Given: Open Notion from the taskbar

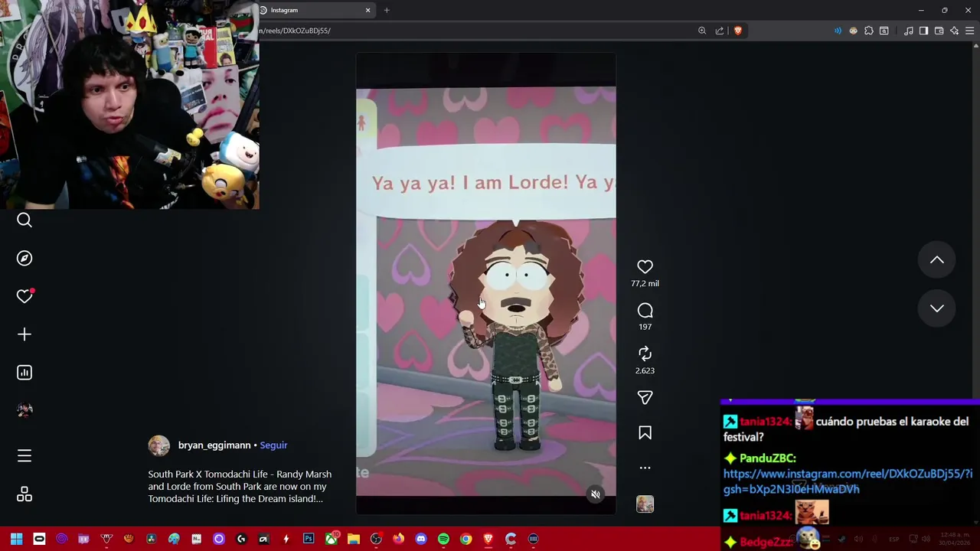Looking at the screenshot, I should [x=197, y=539].
